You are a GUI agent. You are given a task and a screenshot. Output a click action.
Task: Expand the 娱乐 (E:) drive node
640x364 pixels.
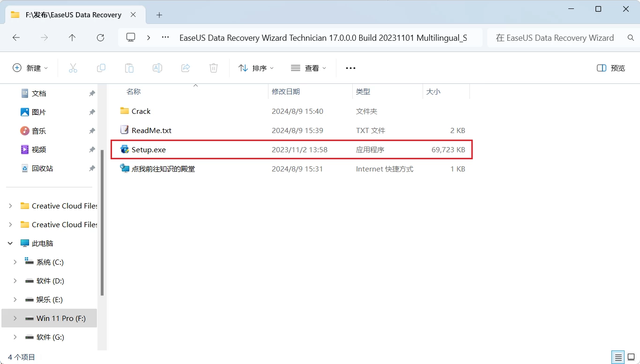coord(15,299)
